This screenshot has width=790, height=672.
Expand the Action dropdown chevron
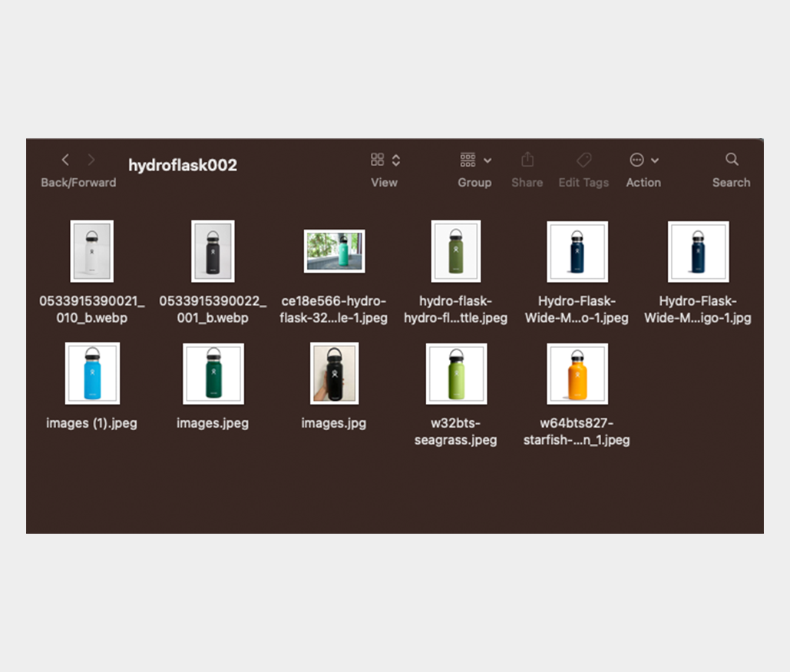tap(654, 161)
